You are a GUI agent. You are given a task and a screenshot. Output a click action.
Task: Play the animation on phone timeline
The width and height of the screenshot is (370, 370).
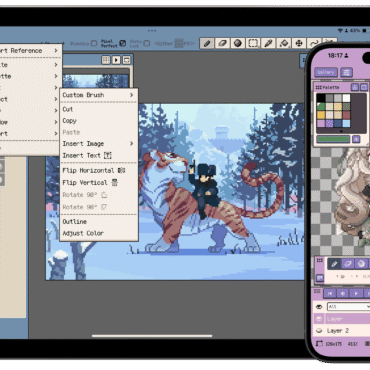(356, 293)
